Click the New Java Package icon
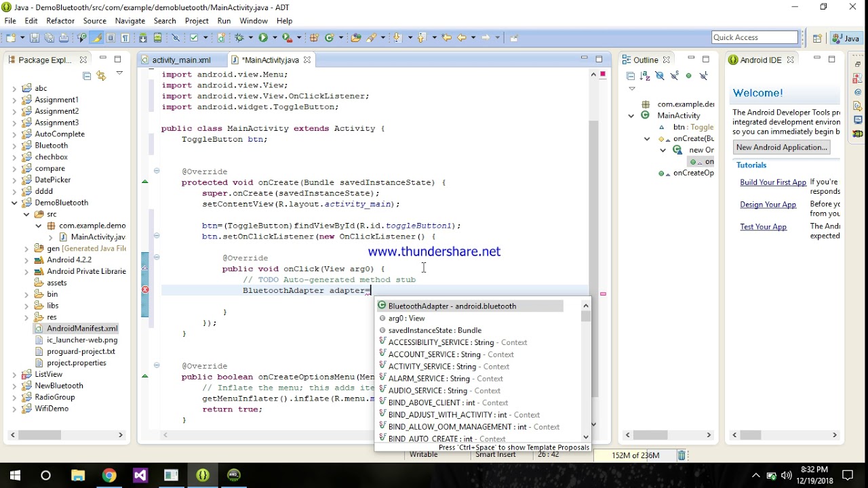The width and height of the screenshot is (868, 488). click(314, 38)
